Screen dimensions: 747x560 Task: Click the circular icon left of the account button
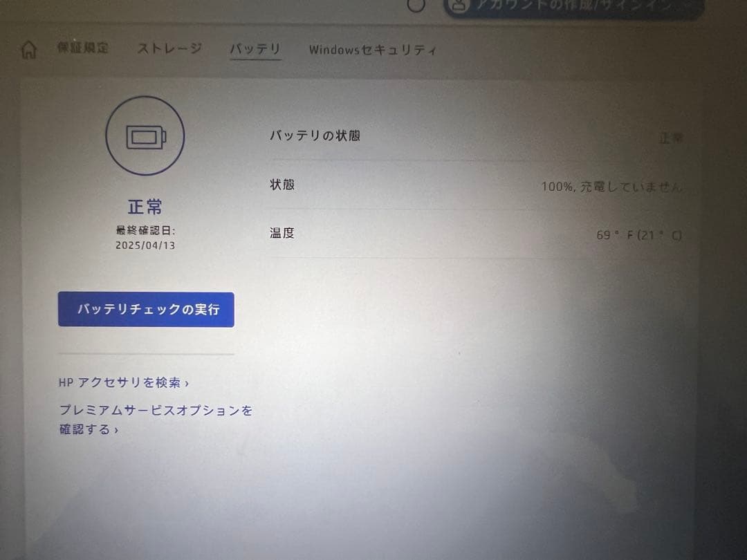416,6
